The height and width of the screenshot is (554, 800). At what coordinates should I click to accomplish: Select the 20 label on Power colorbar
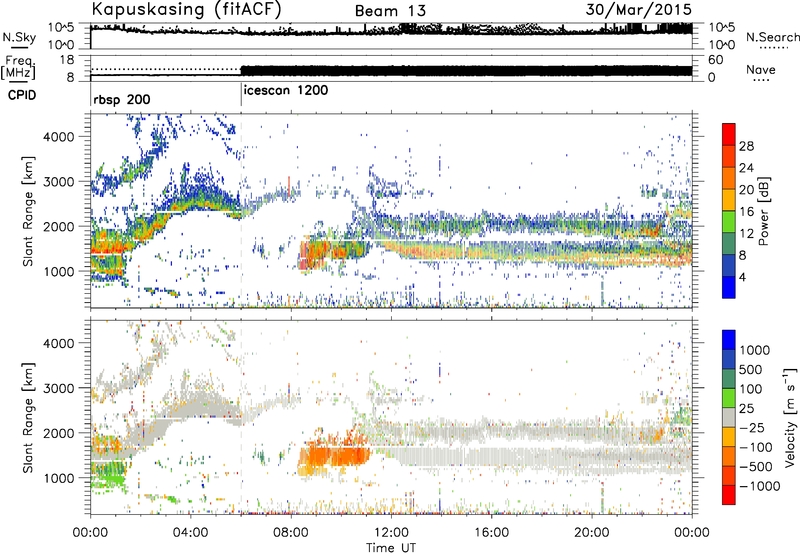tap(746, 190)
